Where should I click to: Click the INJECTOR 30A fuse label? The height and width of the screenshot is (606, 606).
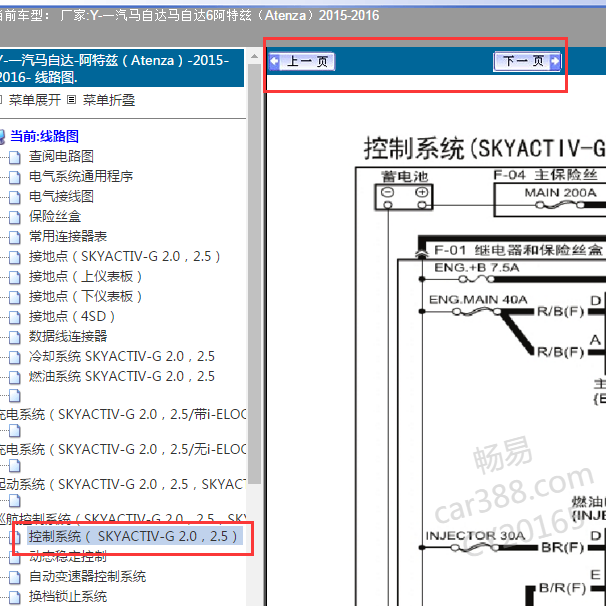pyautogui.click(x=475, y=536)
